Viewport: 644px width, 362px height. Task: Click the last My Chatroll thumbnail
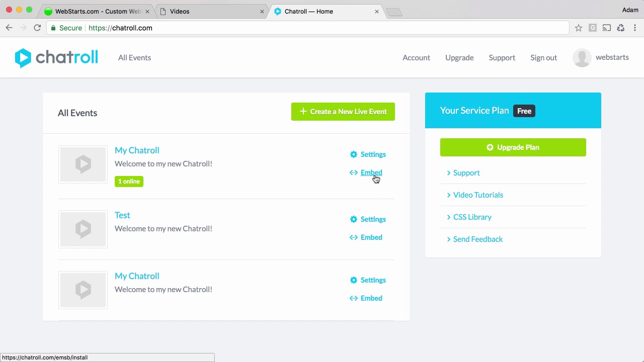tap(83, 290)
